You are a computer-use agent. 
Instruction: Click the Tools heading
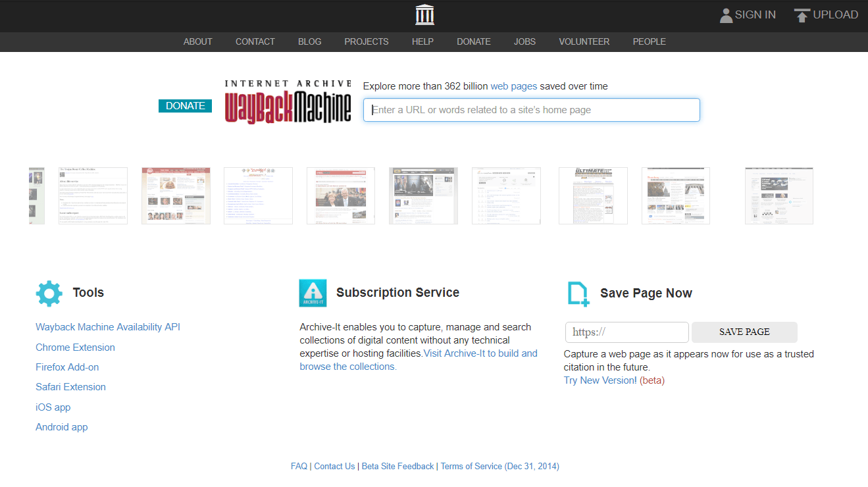pos(88,293)
